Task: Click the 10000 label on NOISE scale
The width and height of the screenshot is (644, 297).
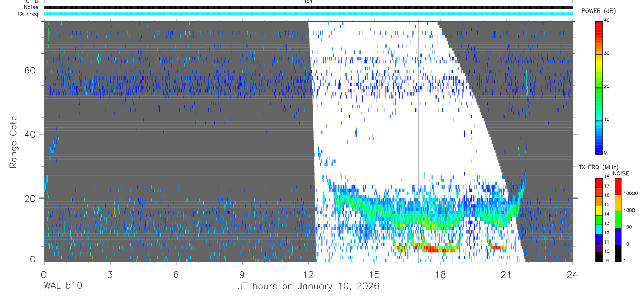Action: click(x=630, y=193)
